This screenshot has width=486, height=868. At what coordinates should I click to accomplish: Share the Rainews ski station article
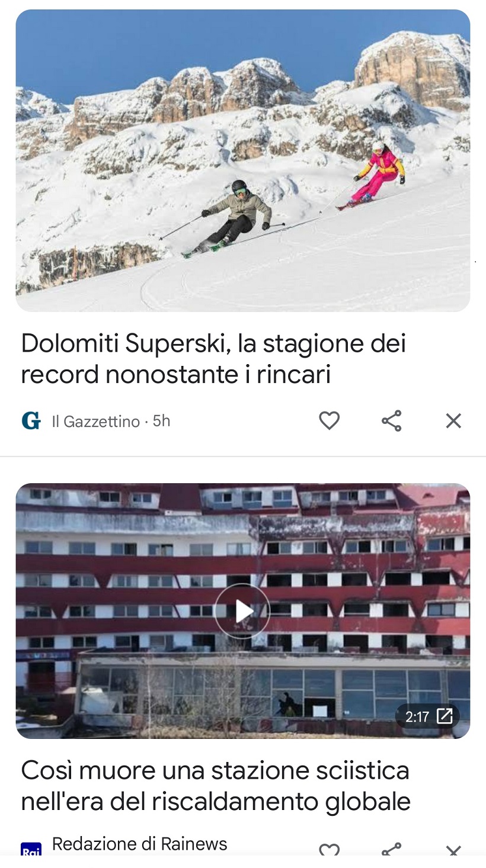click(391, 850)
